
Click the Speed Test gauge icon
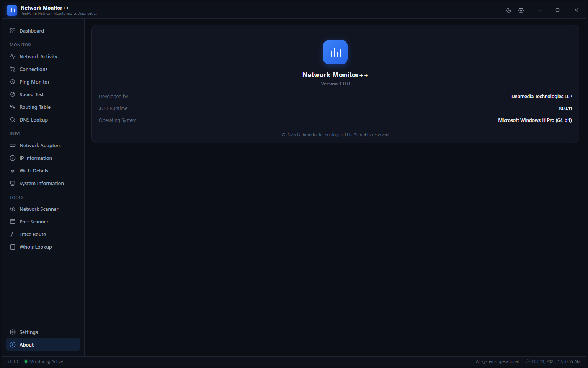coord(13,94)
